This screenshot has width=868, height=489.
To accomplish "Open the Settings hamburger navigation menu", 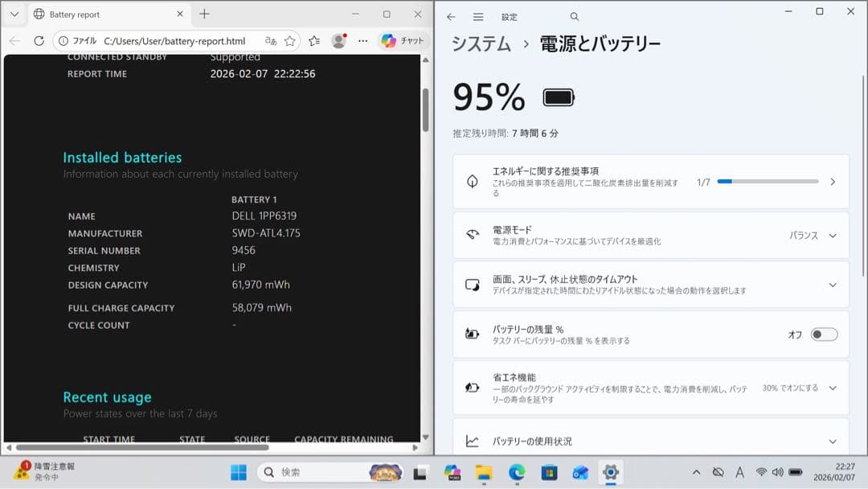I will (477, 16).
